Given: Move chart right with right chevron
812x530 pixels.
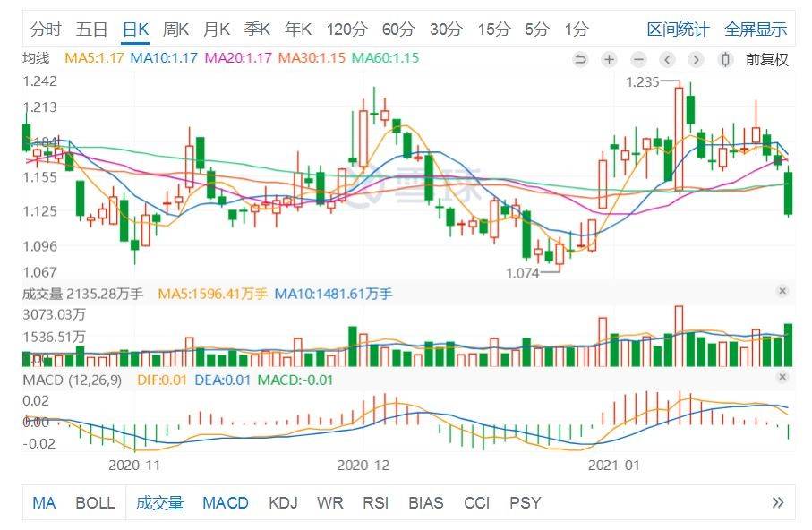Looking at the screenshot, I should point(696,60).
